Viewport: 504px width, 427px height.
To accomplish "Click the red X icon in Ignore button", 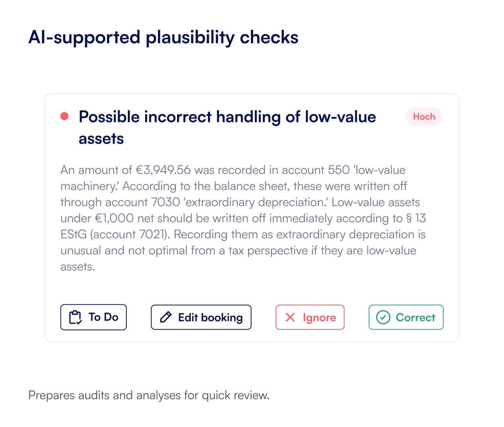I will click(290, 317).
